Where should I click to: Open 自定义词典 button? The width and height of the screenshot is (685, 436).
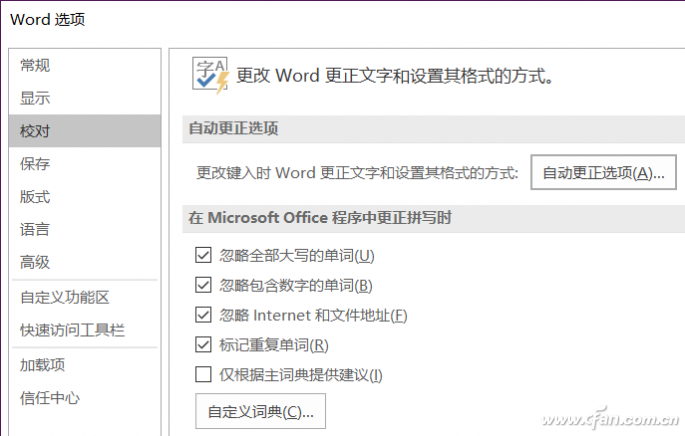[260, 411]
